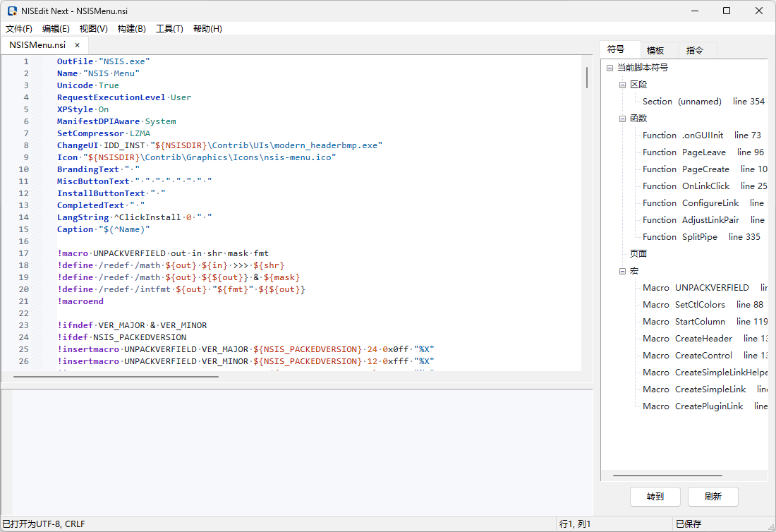Close the NSISMenu.nsi tab using its x
Screen dimensions: 776x532
[x=77, y=45]
